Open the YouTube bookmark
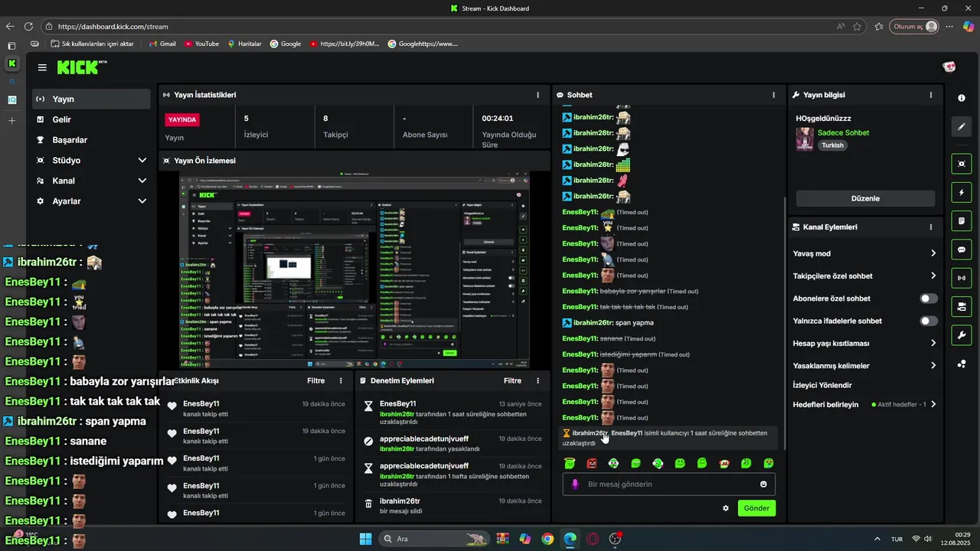This screenshot has height=551, width=980. [201, 44]
